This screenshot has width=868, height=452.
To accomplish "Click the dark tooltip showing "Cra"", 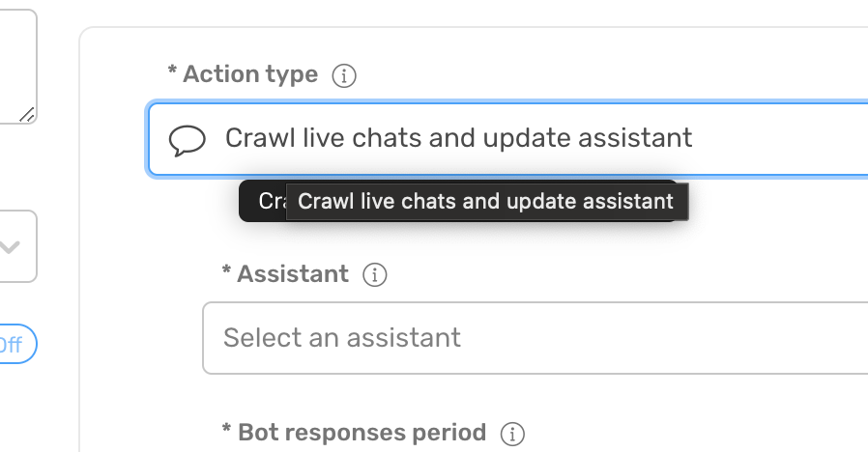I will (x=263, y=202).
